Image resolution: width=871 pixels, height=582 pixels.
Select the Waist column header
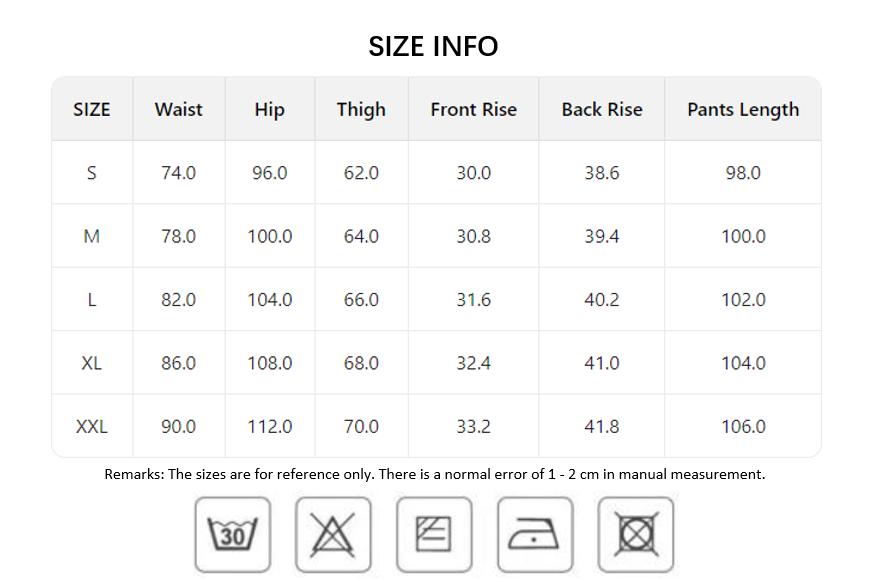178,109
